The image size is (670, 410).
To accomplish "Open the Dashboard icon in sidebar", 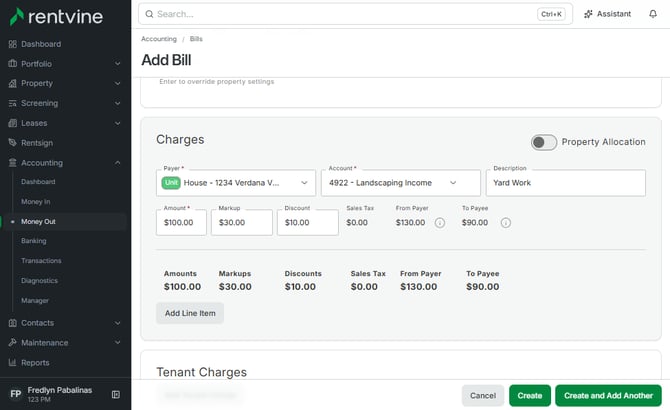I will tap(12, 44).
